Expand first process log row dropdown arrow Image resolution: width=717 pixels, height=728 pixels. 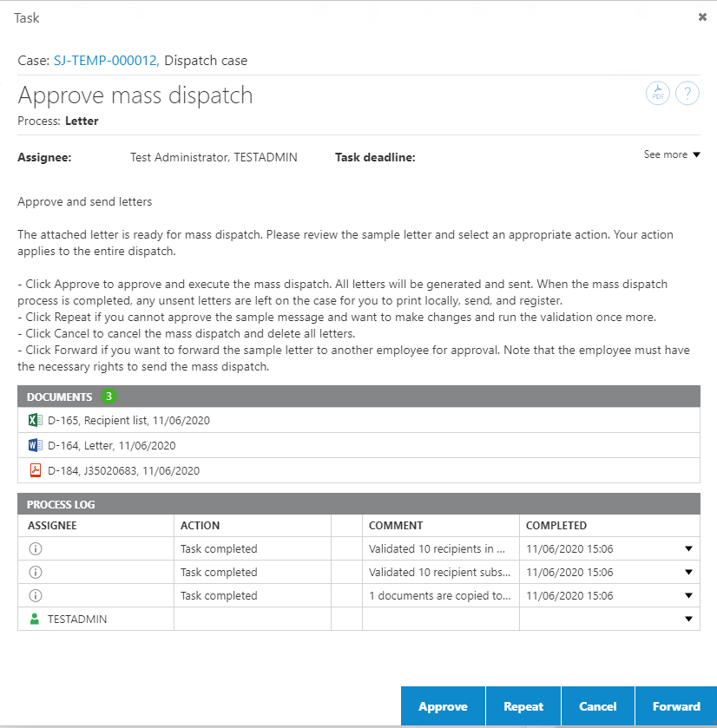tap(688, 548)
